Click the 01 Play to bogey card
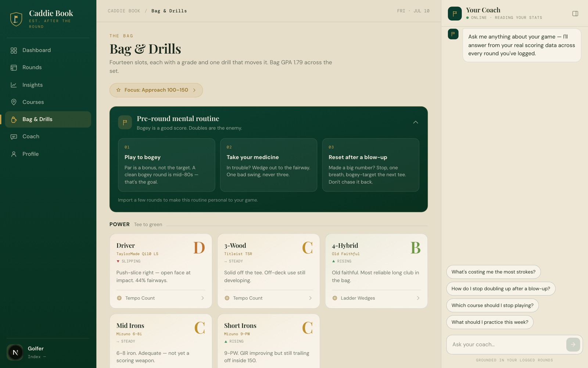This screenshot has width=588, height=368. click(x=166, y=165)
